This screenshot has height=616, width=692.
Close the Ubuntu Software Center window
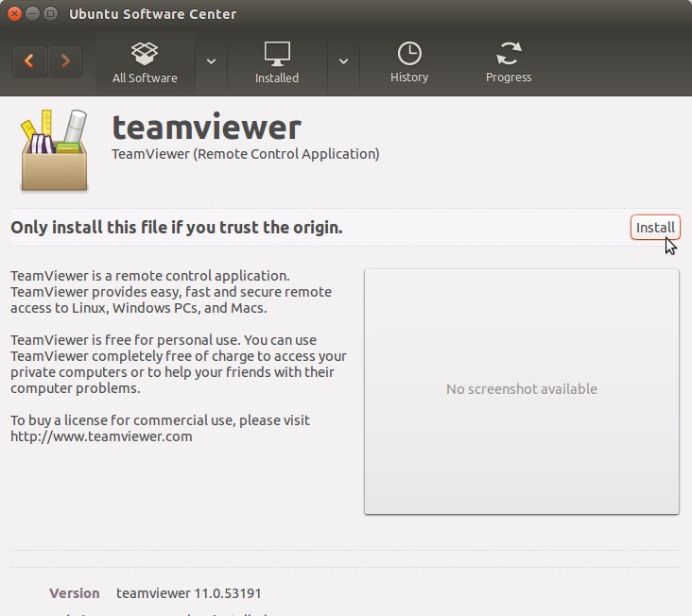[x=14, y=13]
